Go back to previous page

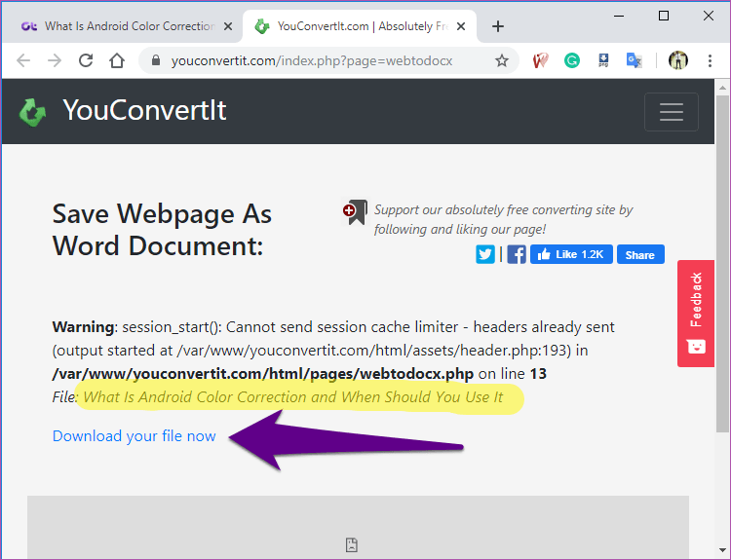[x=23, y=60]
